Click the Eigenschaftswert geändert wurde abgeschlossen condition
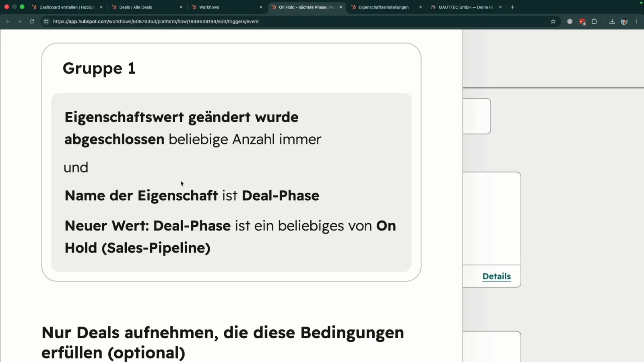The height and width of the screenshot is (362, 644). (193, 128)
